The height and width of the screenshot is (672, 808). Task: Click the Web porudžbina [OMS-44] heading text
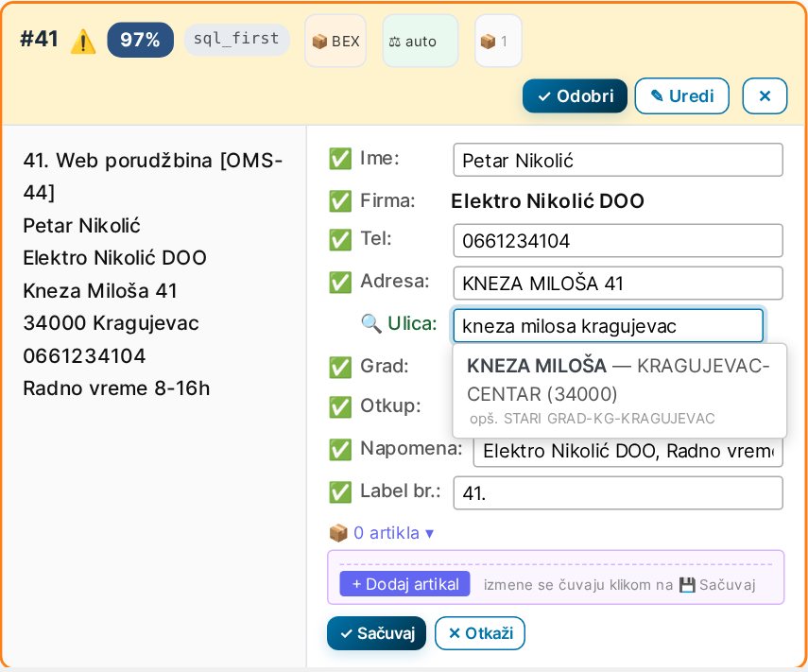[152, 176]
